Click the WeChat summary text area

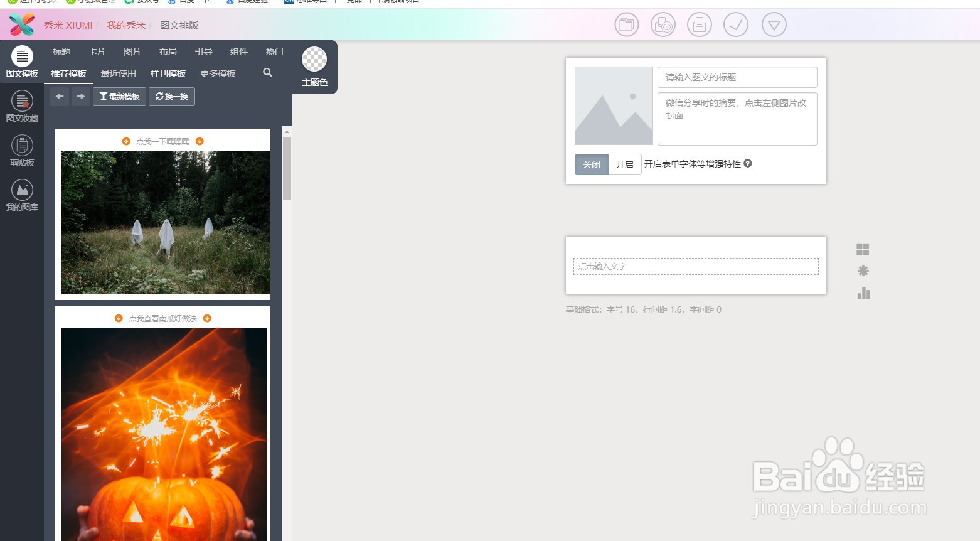tap(737, 119)
